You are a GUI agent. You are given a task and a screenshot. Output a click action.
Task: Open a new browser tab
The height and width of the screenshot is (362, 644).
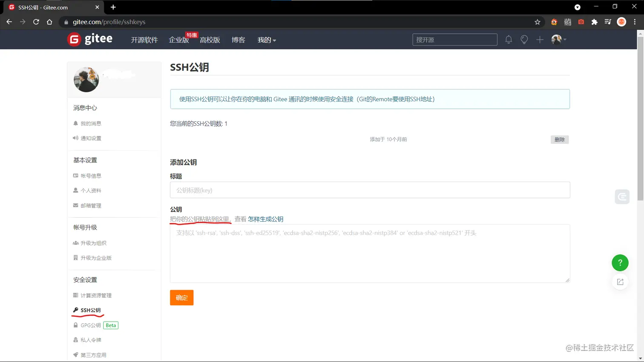click(x=113, y=7)
